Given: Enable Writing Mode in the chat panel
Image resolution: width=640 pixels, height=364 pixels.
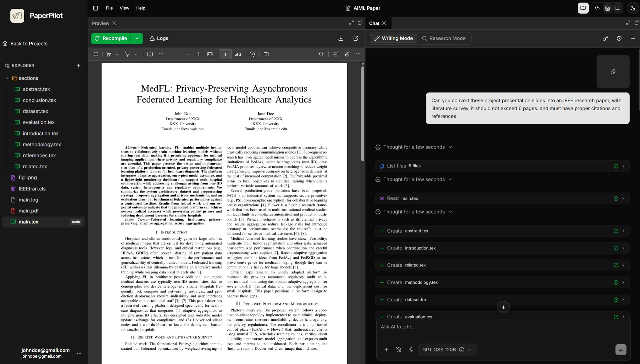Looking at the screenshot, I should point(393,38).
